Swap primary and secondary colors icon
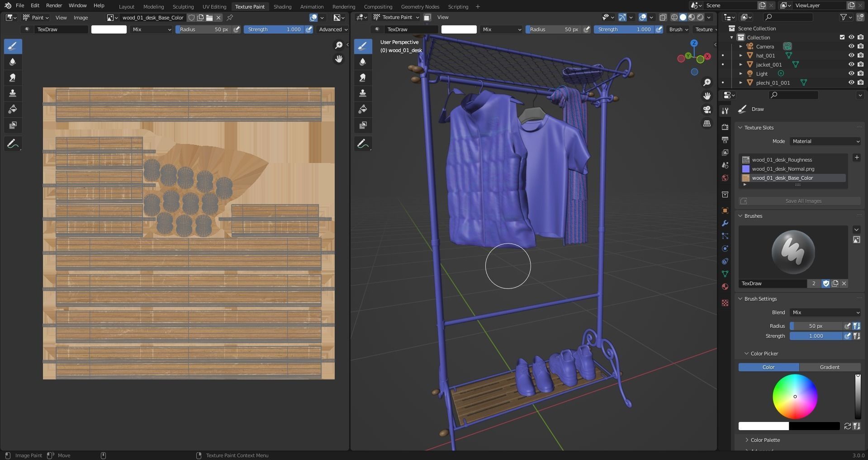868x460 pixels. pyautogui.click(x=848, y=426)
